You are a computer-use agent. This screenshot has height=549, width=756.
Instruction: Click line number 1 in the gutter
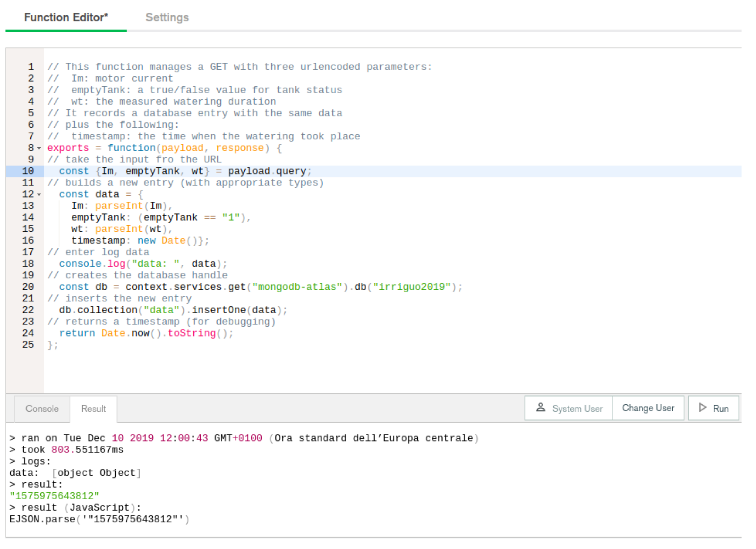[31, 67]
